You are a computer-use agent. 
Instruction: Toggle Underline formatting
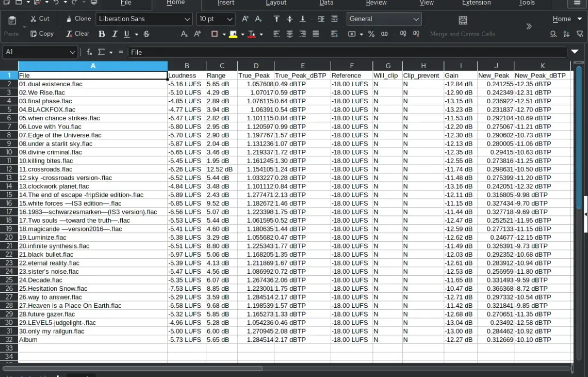click(127, 34)
